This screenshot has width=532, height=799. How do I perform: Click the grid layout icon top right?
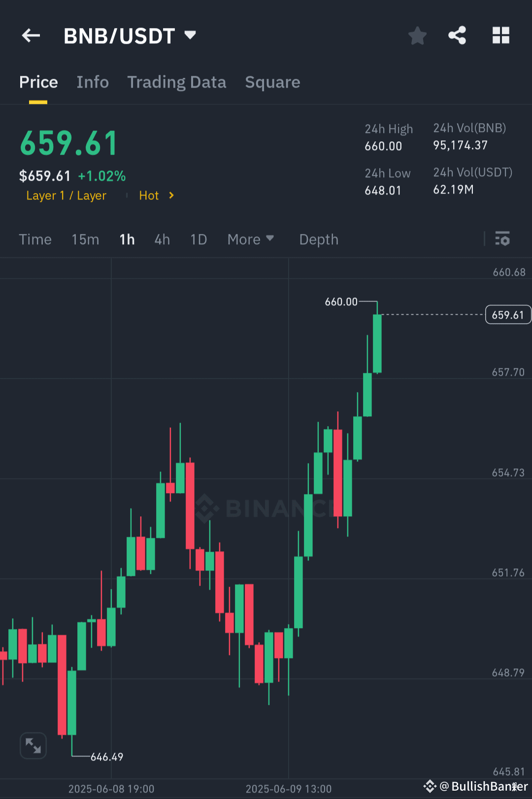pos(501,35)
